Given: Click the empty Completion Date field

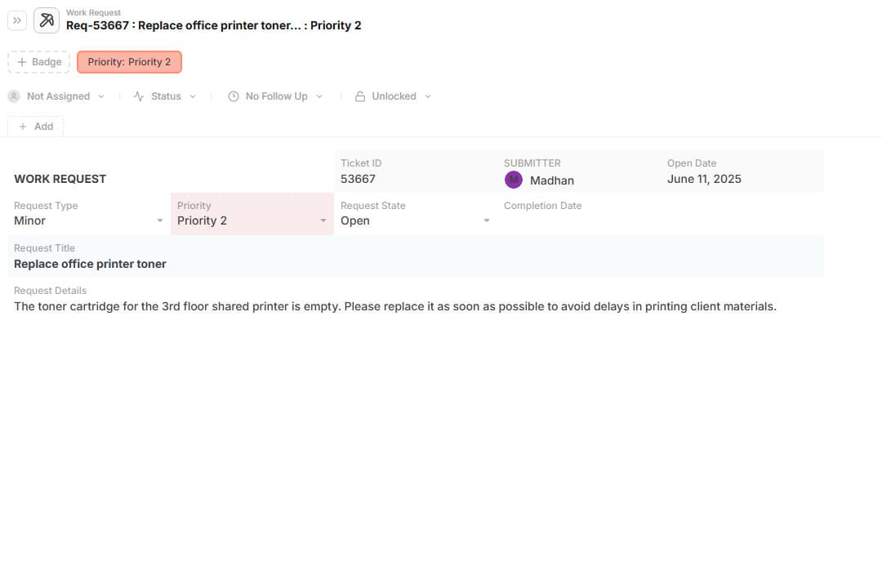Looking at the screenshot, I should click(x=580, y=220).
